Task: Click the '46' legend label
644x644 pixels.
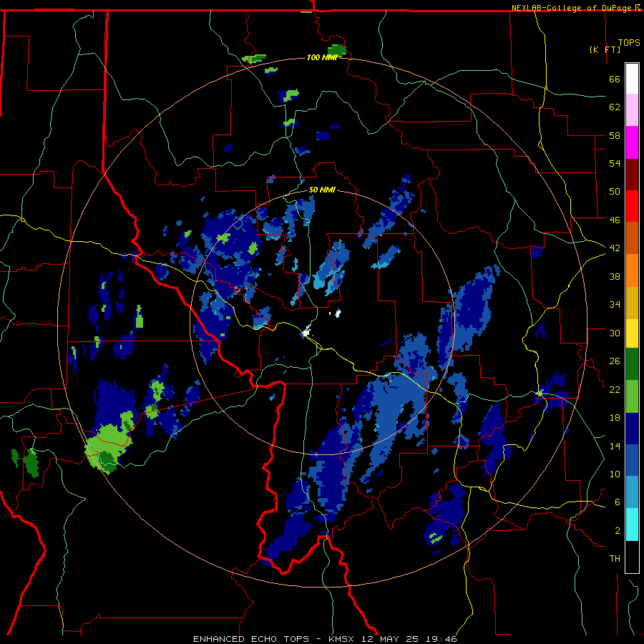Action: (615, 220)
